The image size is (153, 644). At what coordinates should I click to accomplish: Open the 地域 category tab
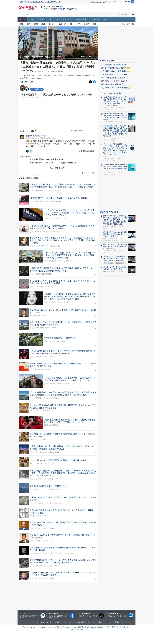pos(94,24)
